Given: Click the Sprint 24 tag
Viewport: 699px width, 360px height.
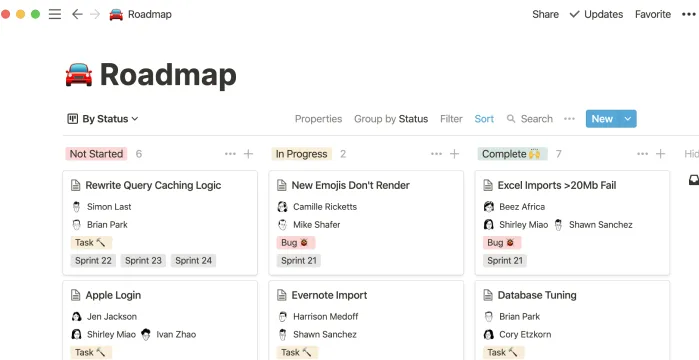Looking at the screenshot, I should click(x=193, y=261).
